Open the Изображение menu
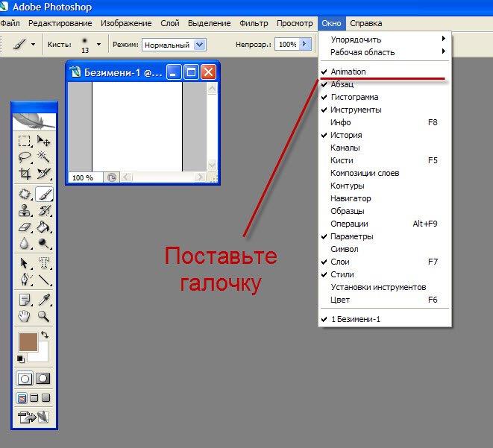The image size is (493, 448). pyautogui.click(x=126, y=23)
